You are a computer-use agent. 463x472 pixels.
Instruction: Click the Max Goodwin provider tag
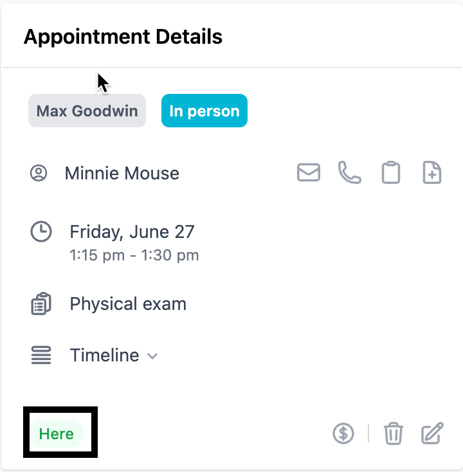(87, 111)
